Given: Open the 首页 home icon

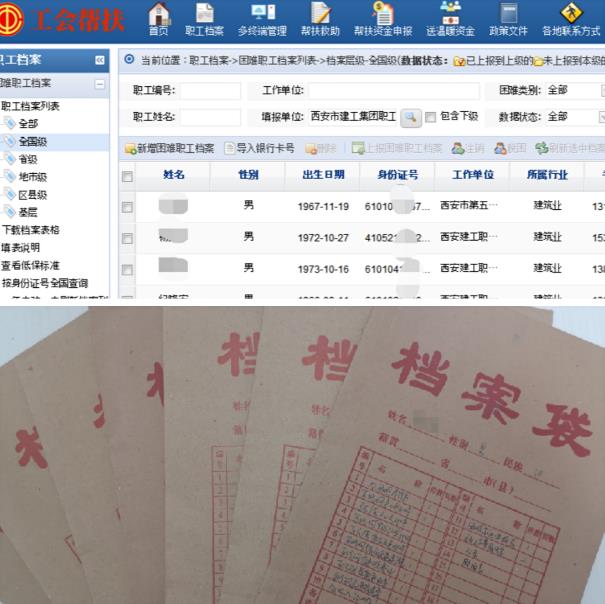Looking at the screenshot, I should coord(158,18).
